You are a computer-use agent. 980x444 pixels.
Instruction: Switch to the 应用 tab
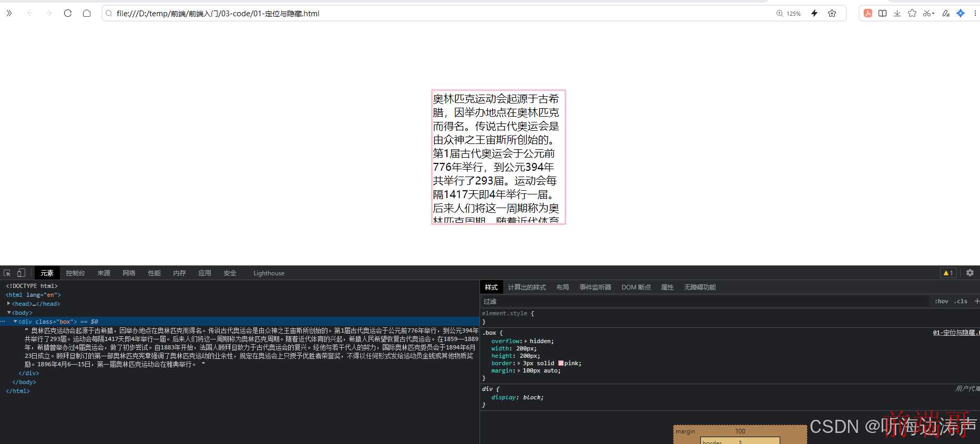205,273
